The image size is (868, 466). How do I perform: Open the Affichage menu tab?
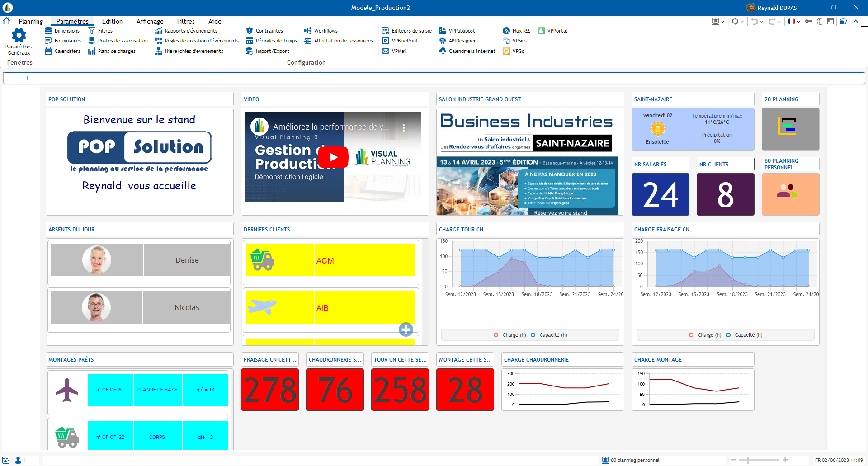[x=150, y=21]
